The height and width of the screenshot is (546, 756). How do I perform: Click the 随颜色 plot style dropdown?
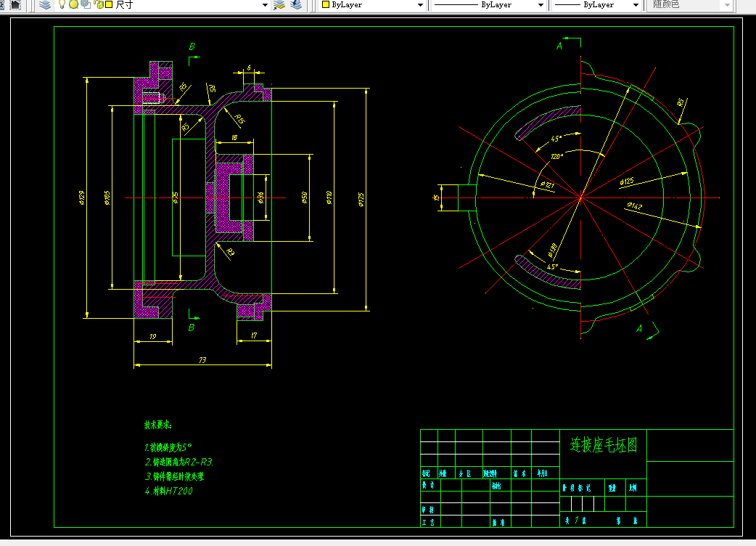click(690, 5)
